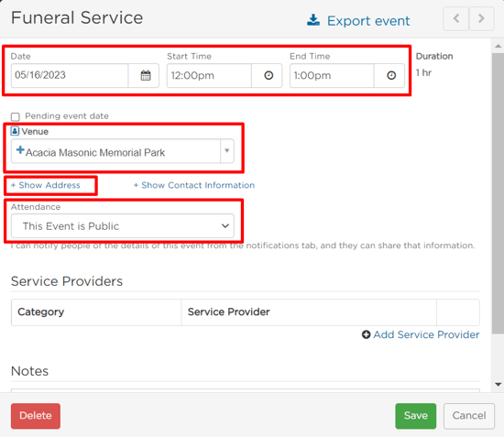Click the plus icon in Venue field
The image size is (504, 437).
20,149
